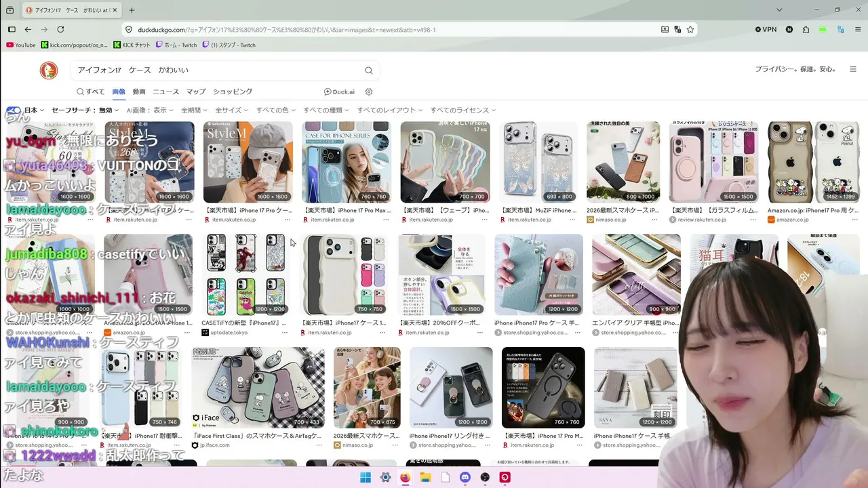Viewport: 868px width, 488px height.
Task: Open Discord from the taskbar
Action: 465,477
